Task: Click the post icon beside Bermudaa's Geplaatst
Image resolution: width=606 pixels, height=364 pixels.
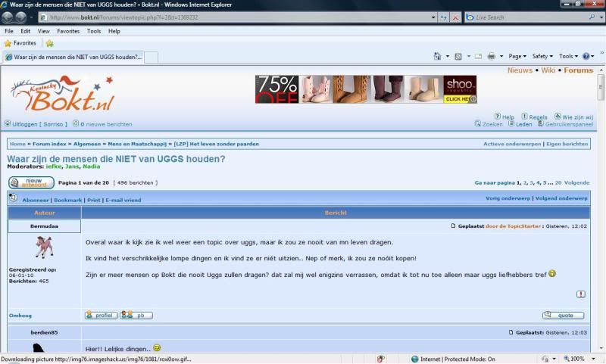Action: (453, 226)
